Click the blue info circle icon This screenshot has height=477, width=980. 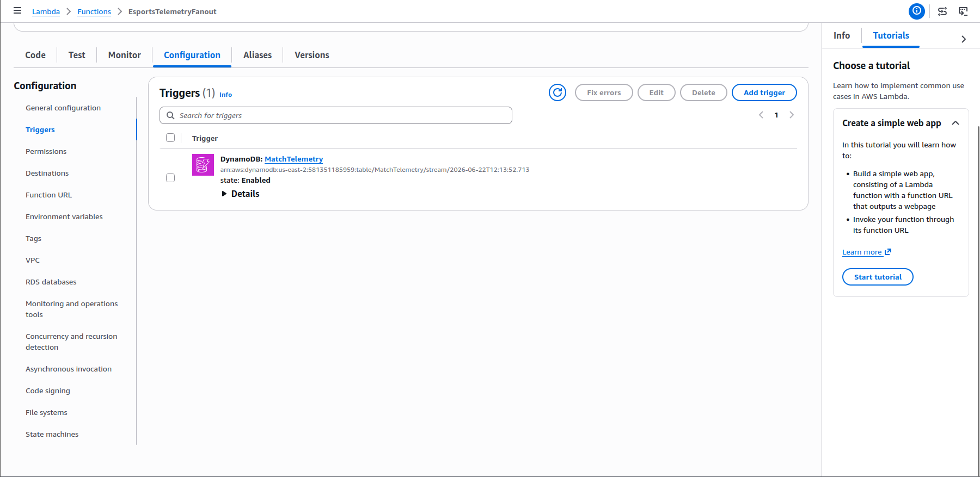(x=917, y=11)
